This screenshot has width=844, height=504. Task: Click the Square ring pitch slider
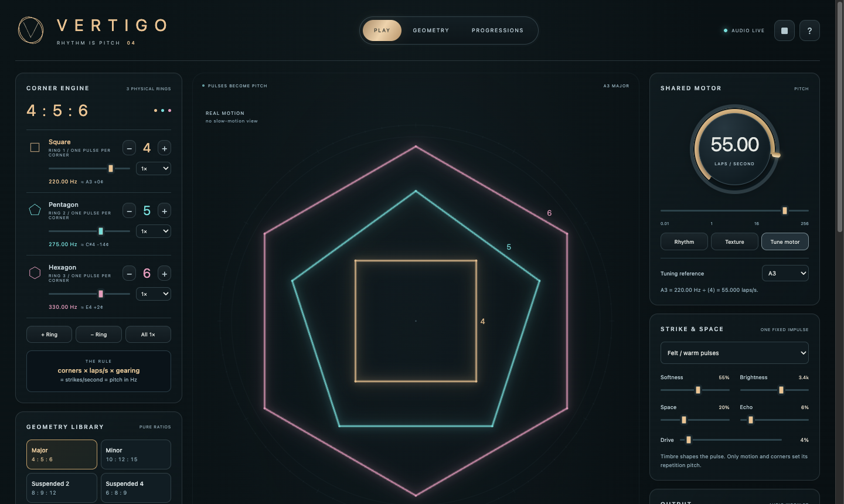pos(89,168)
